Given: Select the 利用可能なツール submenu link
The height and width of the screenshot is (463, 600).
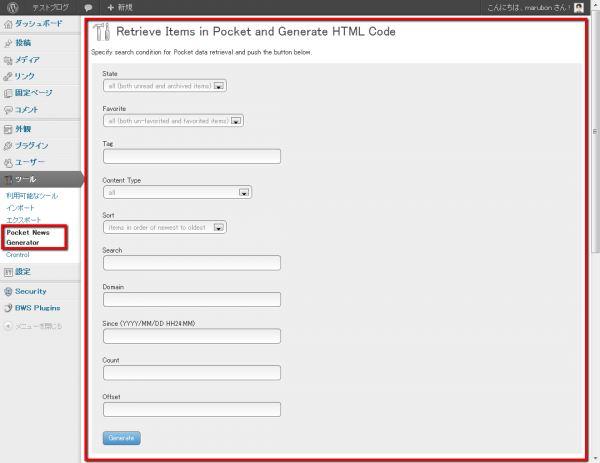Looking at the screenshot, I should tap(32, 196).
